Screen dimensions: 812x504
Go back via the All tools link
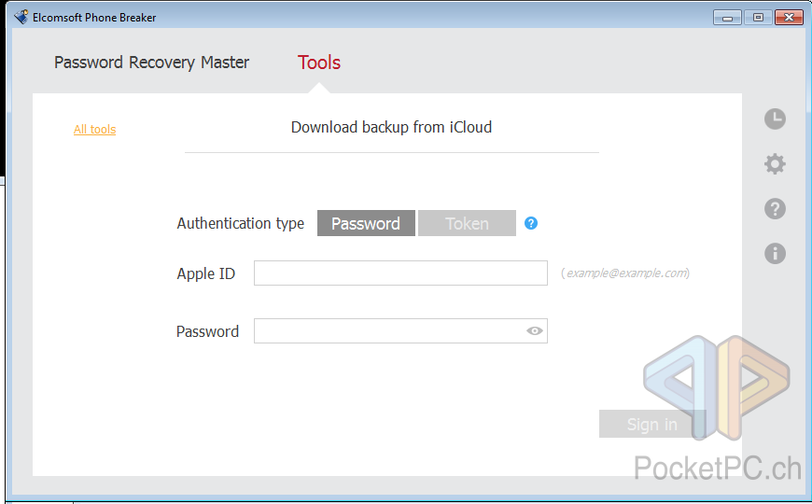click(x=95, y=130)
